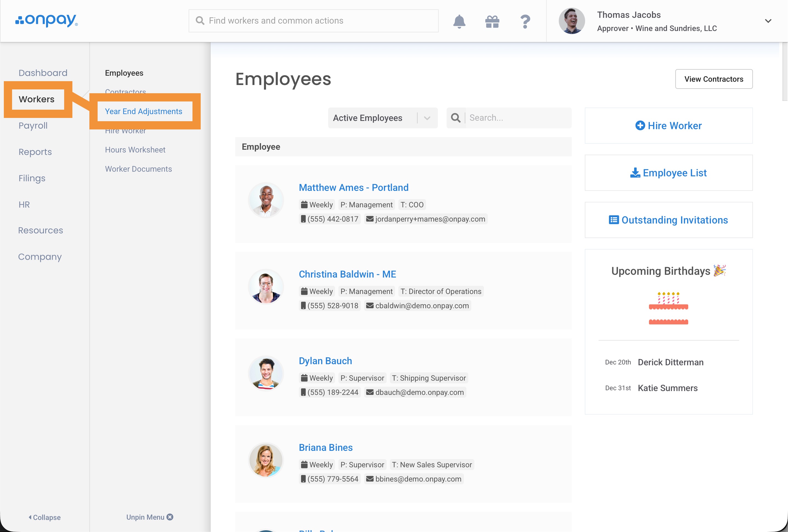Open the gift rewards icon

point(492,21)
